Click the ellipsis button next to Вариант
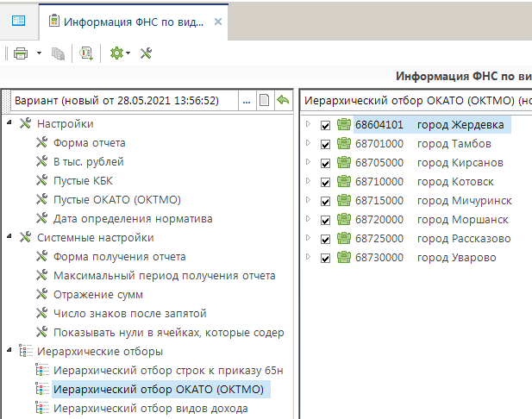This screenshot has width=532, height=419. coord(247,101)
